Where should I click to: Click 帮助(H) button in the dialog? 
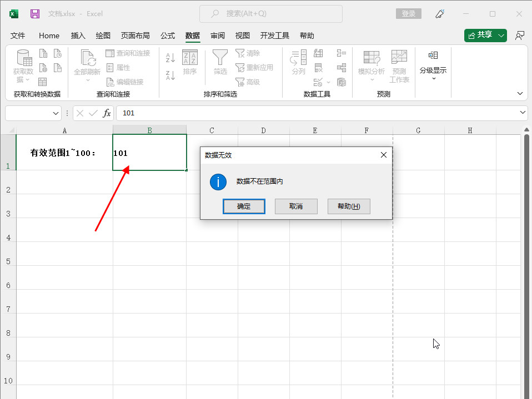349,206
